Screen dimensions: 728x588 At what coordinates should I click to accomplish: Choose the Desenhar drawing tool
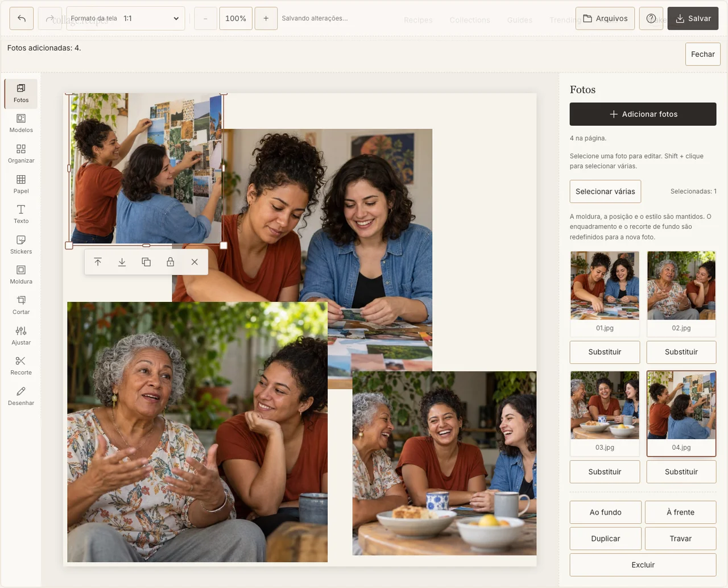21,396
